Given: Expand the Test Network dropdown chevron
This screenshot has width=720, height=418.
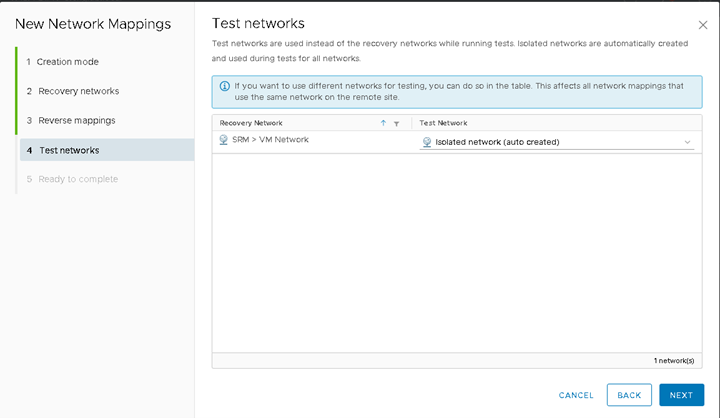Looking at the screenshot, I should [687, 142].
